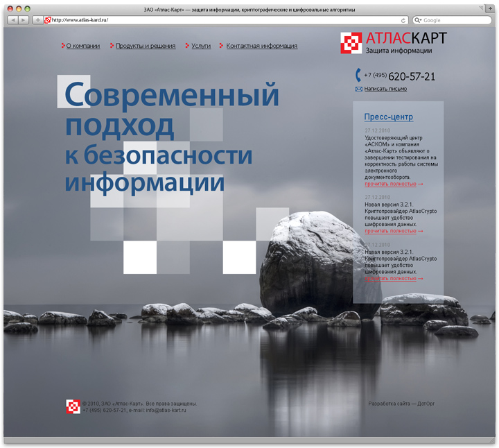Viewport: 499px width, 448px height.
Task: Open the Контактная информация page
Action: pos(261,46)
